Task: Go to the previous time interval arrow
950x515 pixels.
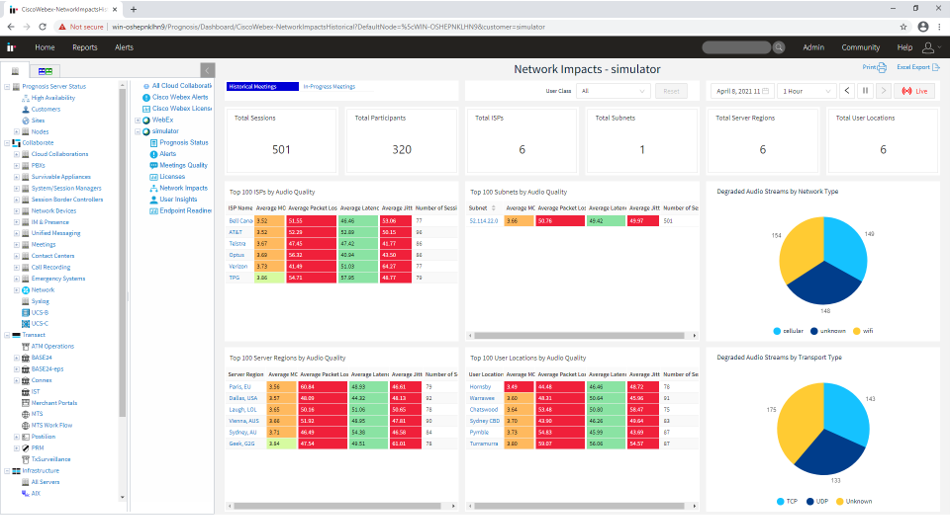Action: click(x=846, y=91)
